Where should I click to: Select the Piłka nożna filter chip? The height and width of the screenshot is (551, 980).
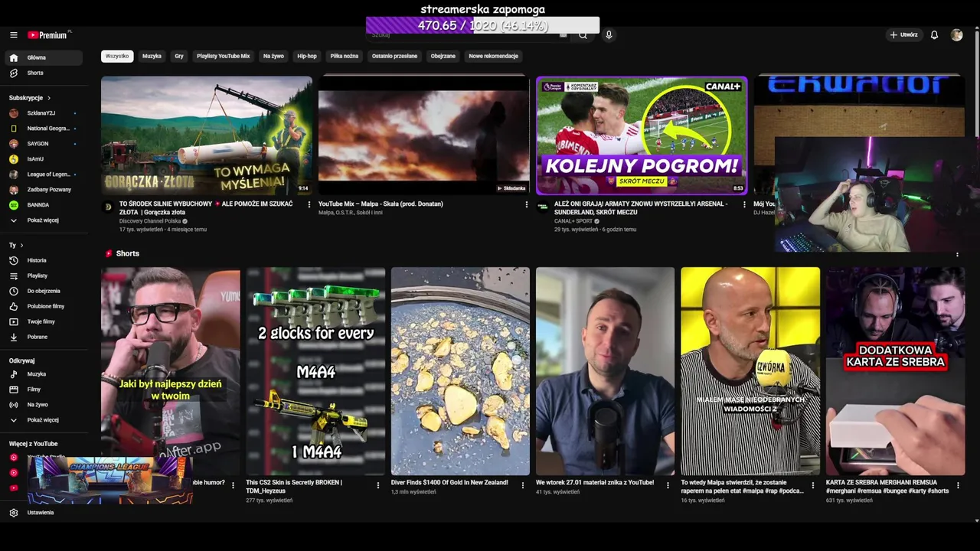345,56
